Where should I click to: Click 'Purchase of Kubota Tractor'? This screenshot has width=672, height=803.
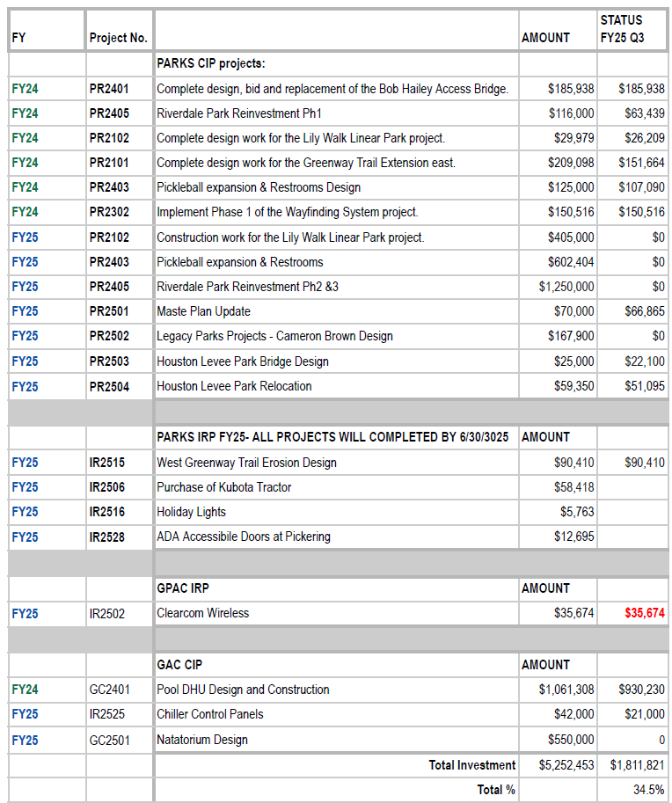pyautogui.click(x=223, y=487)
